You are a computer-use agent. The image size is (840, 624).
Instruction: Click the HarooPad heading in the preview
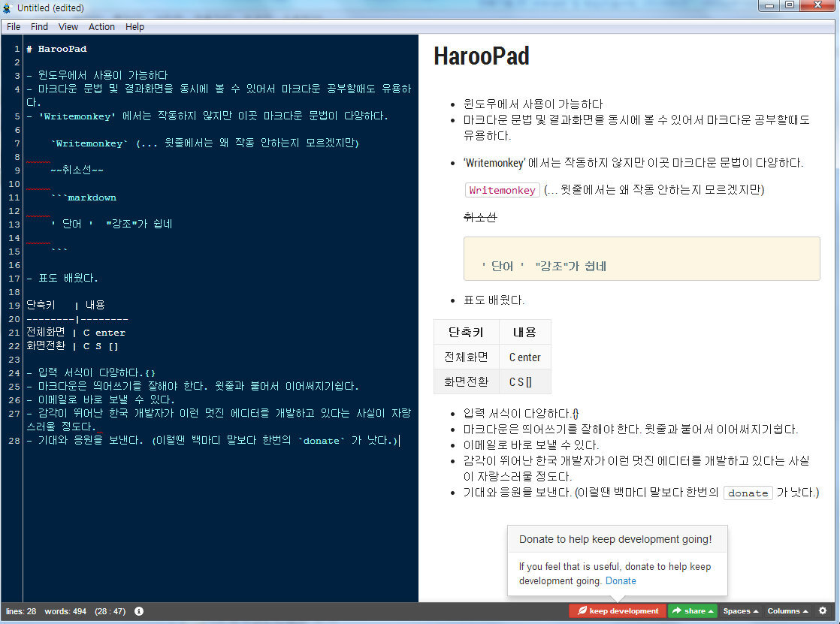[x=481, y=56]
